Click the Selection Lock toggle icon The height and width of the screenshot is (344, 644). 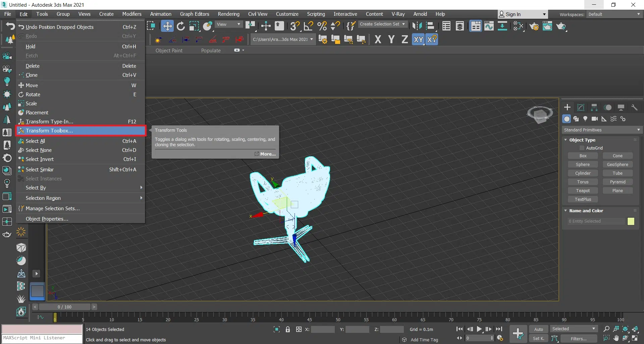pos(288,329)
